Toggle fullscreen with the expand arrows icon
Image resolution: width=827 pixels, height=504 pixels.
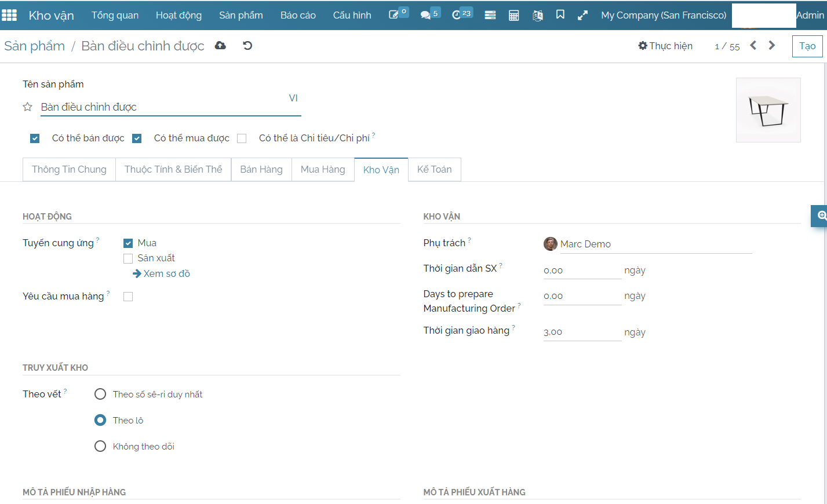pyautogui.click(x=582, y=15)
